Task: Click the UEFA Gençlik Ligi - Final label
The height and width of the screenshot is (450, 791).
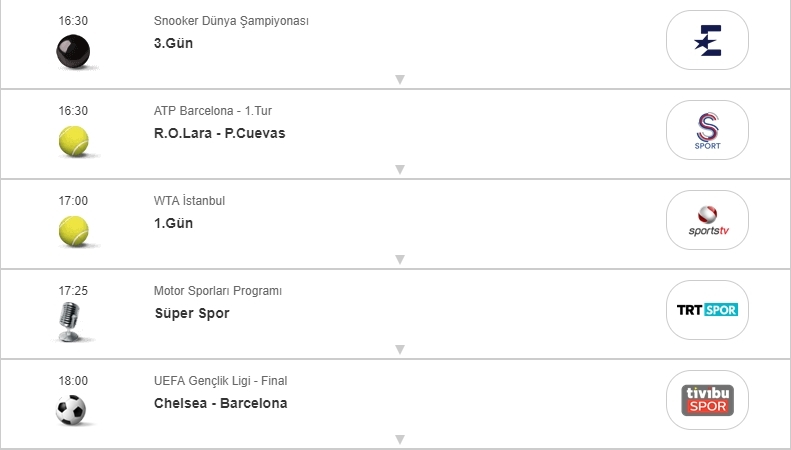Action: pyautogui.click(x=220, y=381)
